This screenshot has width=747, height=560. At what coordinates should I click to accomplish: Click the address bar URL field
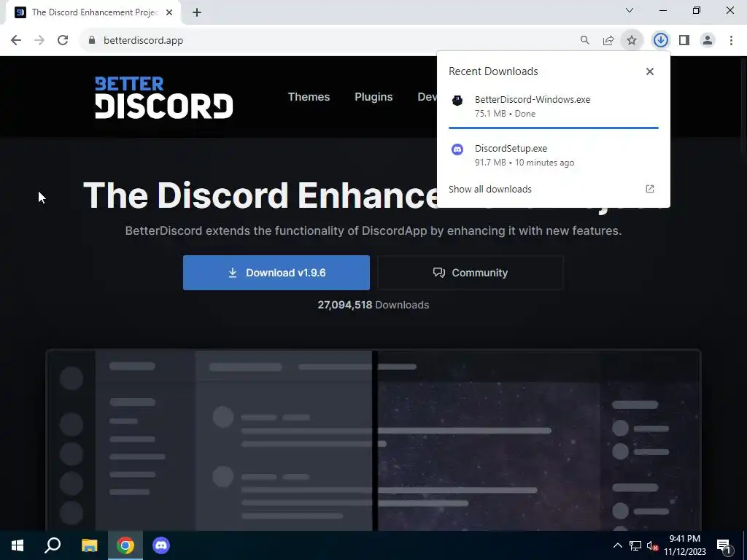coord(329,41)
